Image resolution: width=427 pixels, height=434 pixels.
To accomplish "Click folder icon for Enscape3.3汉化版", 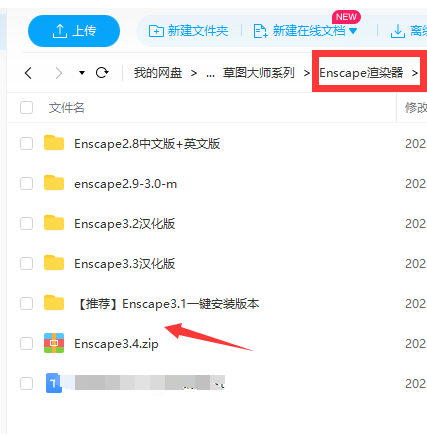I will click(54, 263).
